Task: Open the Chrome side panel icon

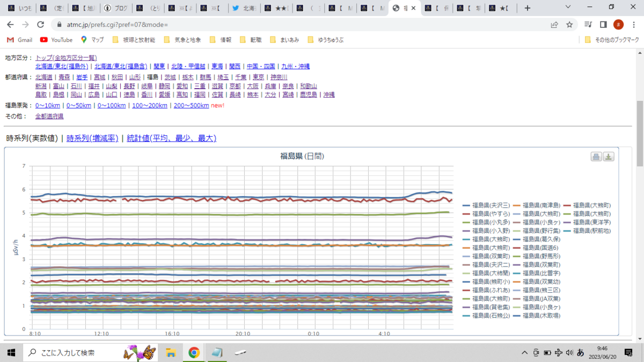Action: click(603, 25)
